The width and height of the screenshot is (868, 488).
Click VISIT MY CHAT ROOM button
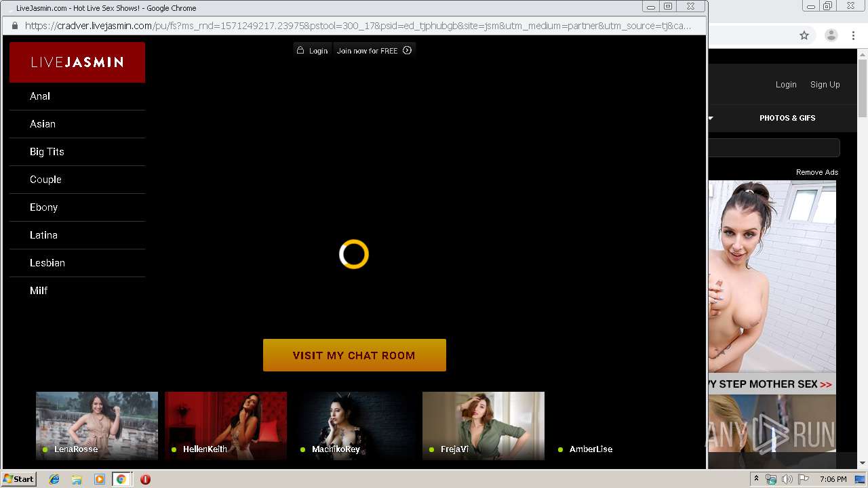coord(355,355)
